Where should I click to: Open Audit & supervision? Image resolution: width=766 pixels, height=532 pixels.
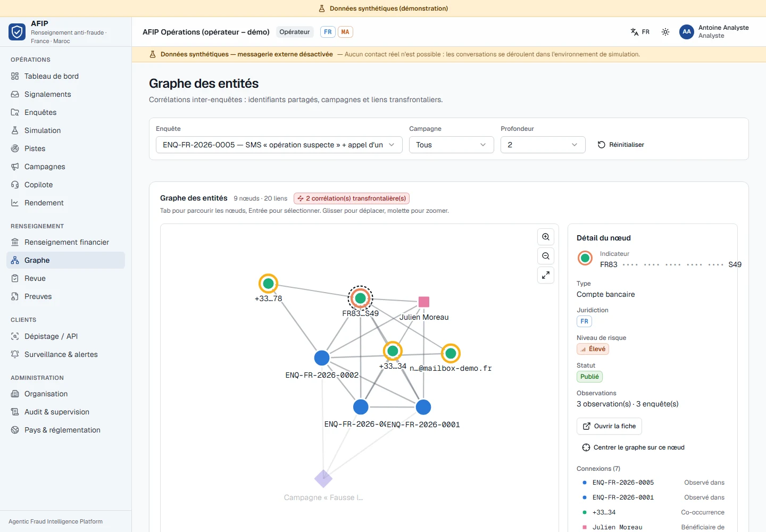pyautogui.click(x=66, y=412)
